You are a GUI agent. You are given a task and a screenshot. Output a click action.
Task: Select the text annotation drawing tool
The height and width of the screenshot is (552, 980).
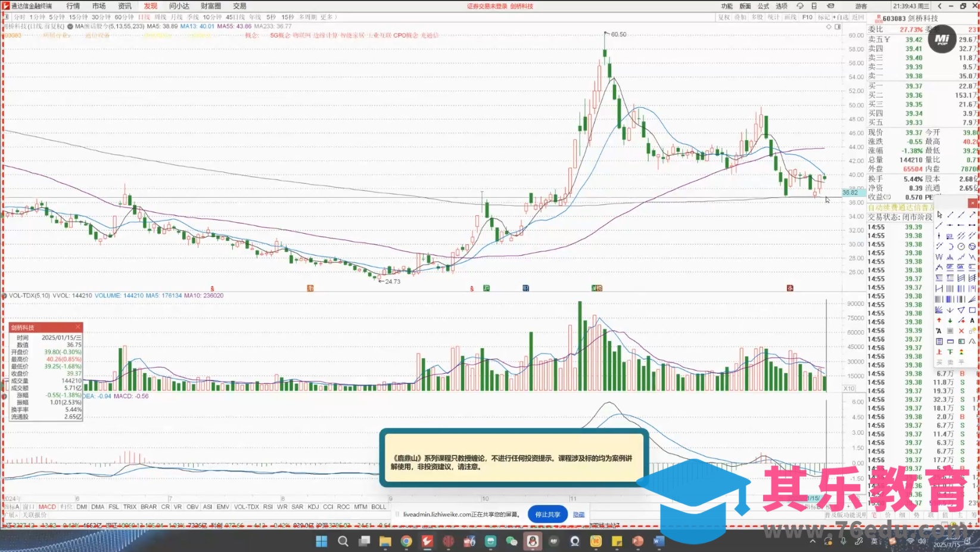[972, 321]
